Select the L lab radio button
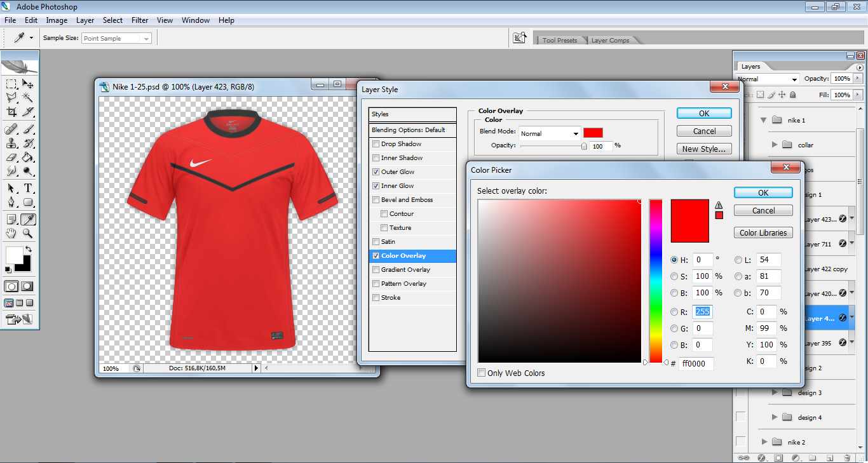This screenshot has width=868, height=463. 738,260
